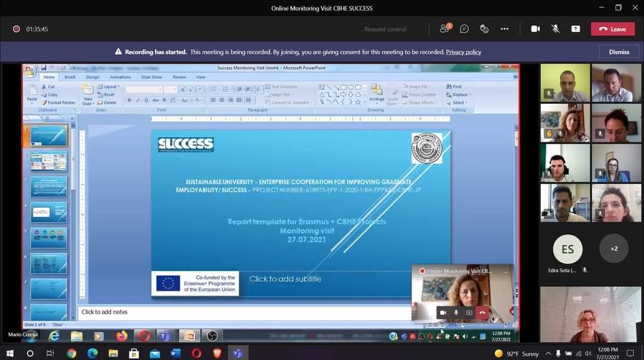Open the Slide Show ribbon tab

click(151, 77)
